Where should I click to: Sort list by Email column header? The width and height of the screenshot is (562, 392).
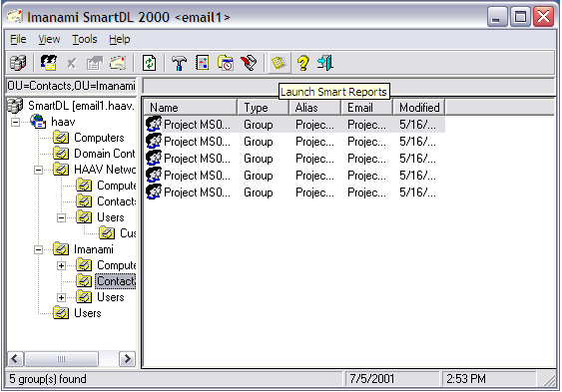pos(366,108)
